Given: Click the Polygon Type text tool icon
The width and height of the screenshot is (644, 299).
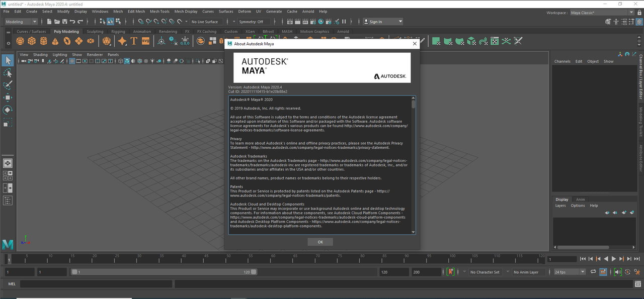Looking at the screenshot, I should [x=134, y=41].
